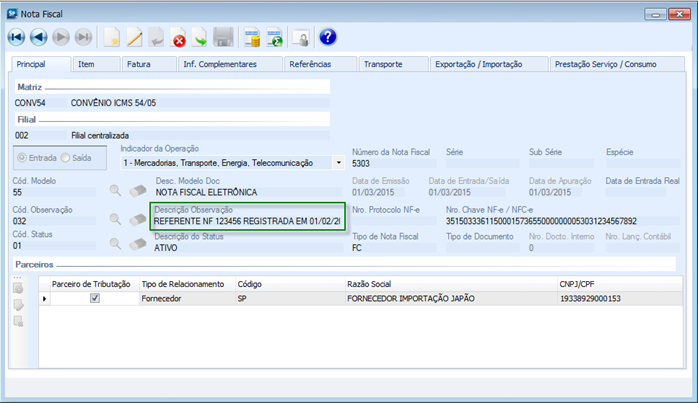Switch to the Fatura tab
This screenshot has width=698, height=403.
138,64
